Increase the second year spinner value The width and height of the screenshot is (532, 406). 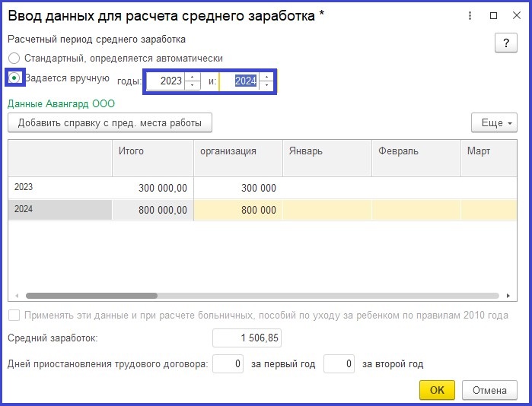[266, 77]
